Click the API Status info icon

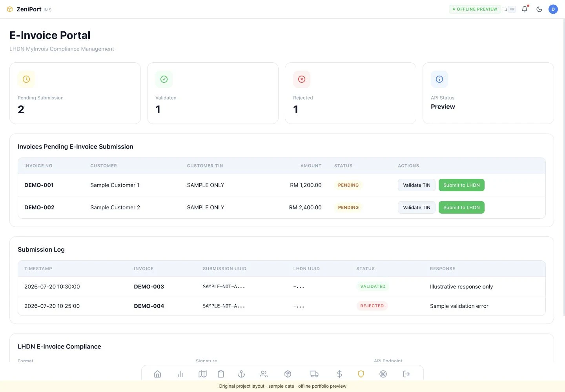point(439,79)
